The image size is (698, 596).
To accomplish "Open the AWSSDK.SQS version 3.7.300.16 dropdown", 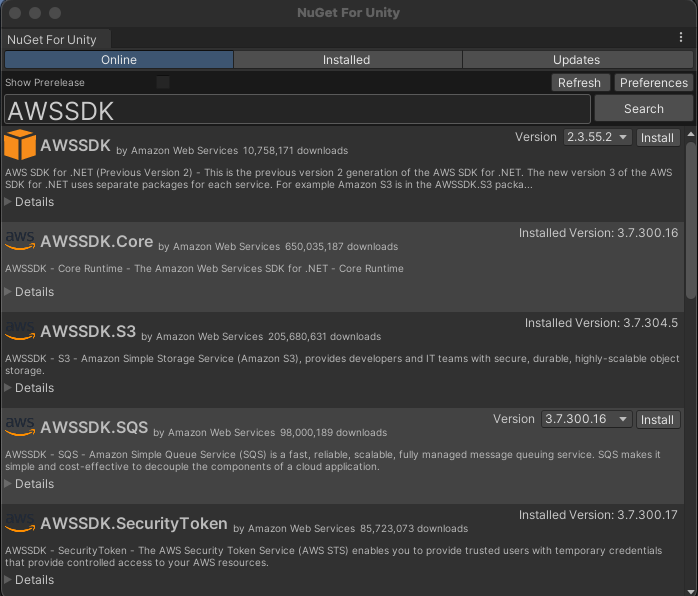I will pos(586,419).
